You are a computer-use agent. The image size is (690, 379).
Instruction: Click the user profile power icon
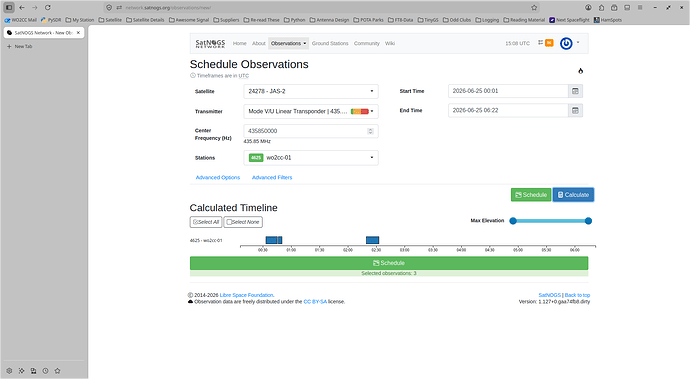click(566, 43)
